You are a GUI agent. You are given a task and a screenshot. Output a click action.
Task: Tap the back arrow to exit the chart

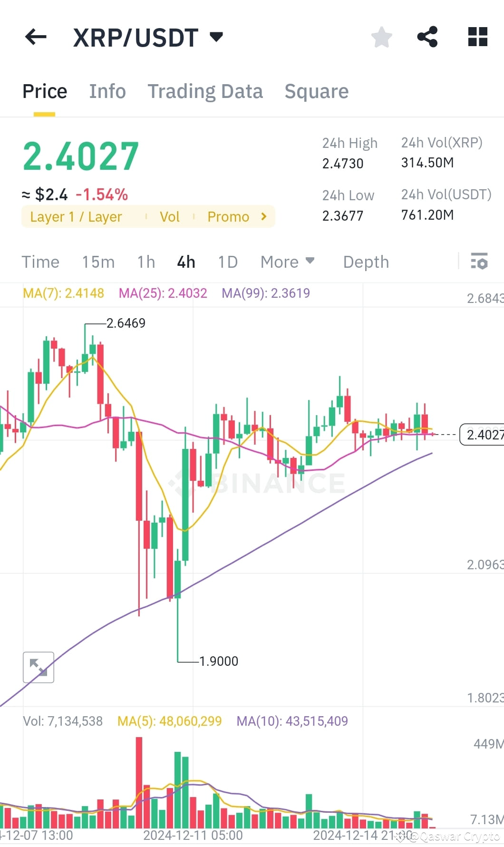(35, 37)
